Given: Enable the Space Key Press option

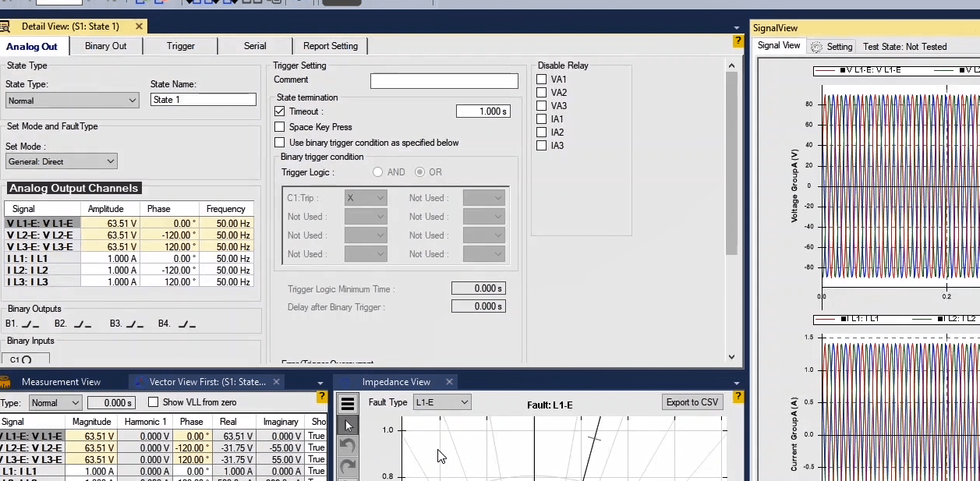Looking at the screenshot, I should [280, 127].
